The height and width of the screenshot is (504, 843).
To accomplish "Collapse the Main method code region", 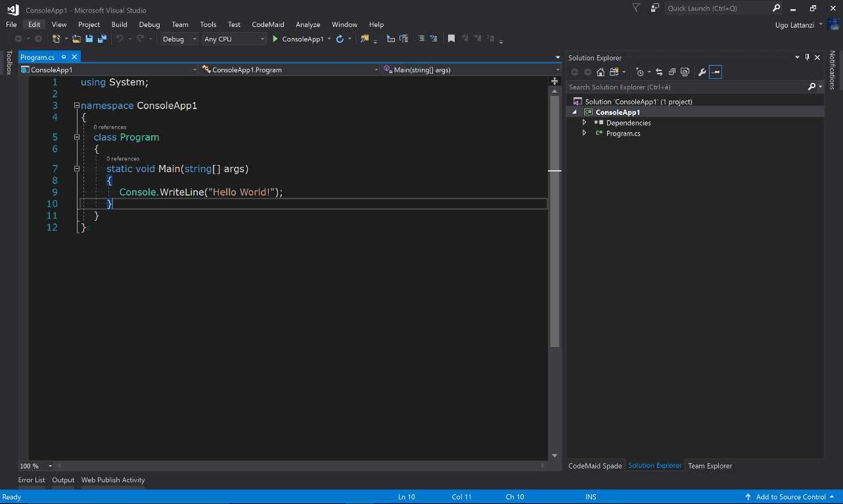I will click(x=77, y=168).
